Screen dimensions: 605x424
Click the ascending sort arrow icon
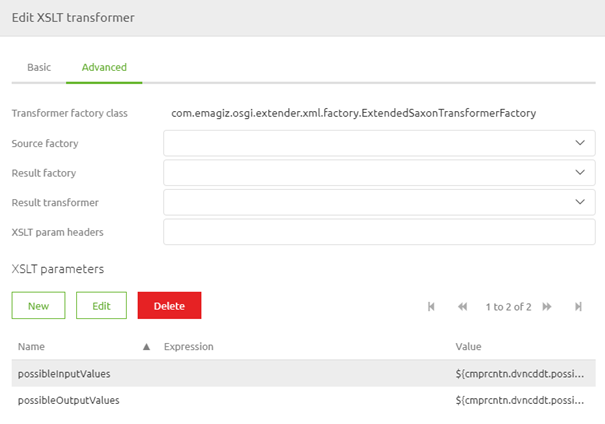pyautogui.click(x=146, y=347)
